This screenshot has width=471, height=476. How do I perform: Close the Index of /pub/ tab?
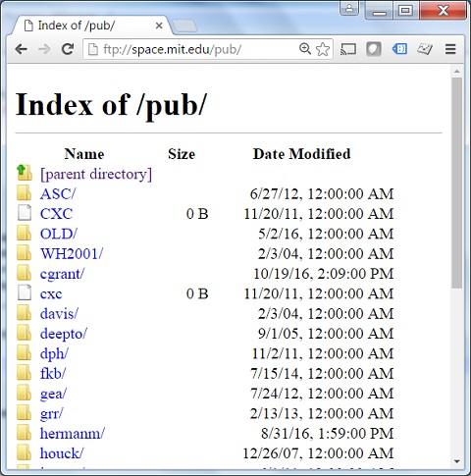(159, 26)
